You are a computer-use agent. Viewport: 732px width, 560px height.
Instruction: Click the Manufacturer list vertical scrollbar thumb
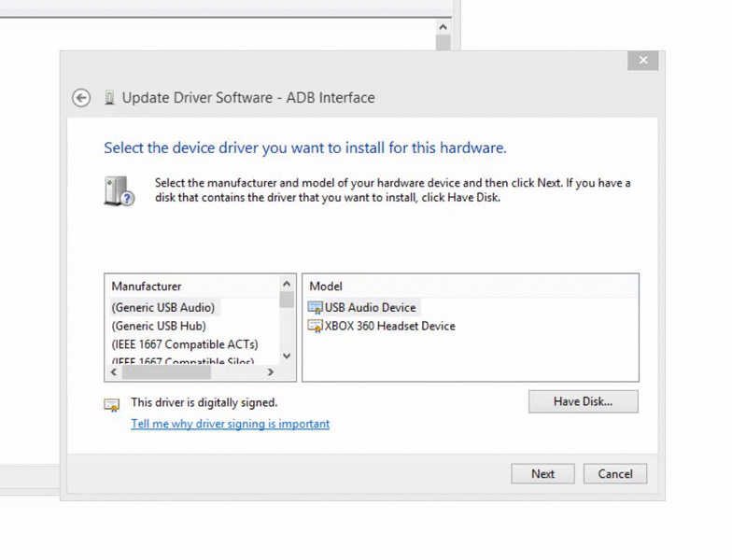coord(287,300)
